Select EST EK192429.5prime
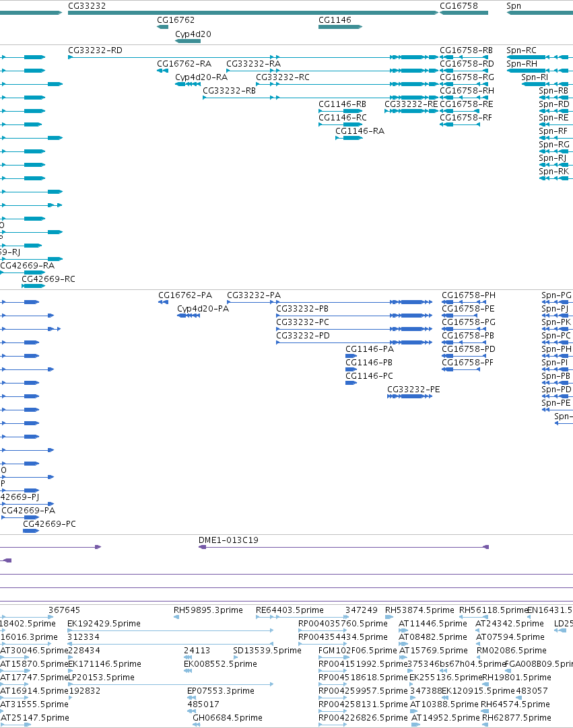The width and height of the screenshot is (573, 728). pyautogui.click(x=104, y=624)
